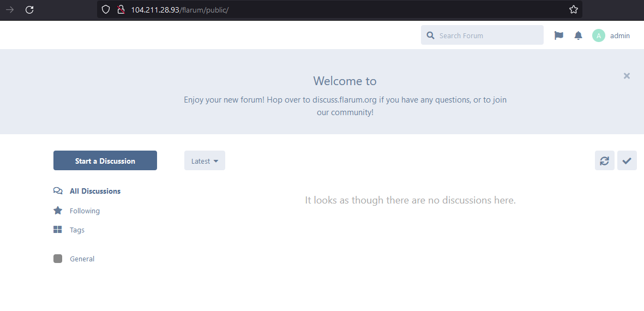The image size is (644, 311).
Task: Refresh the discussion list
Action: click(604, 160)
